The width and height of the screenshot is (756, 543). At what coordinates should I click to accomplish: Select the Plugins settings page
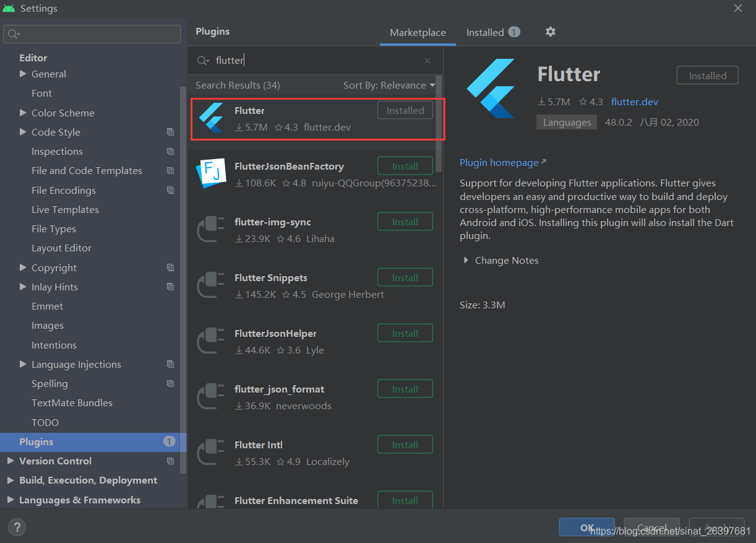pyautogui.click(x=93, y=441)
